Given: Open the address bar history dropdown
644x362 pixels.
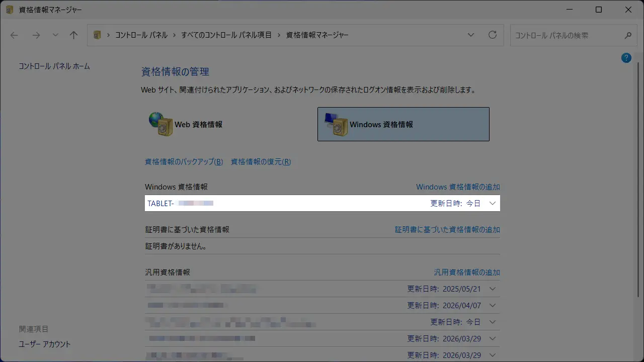Looking at the screenshot, I should tap(471, 35).
